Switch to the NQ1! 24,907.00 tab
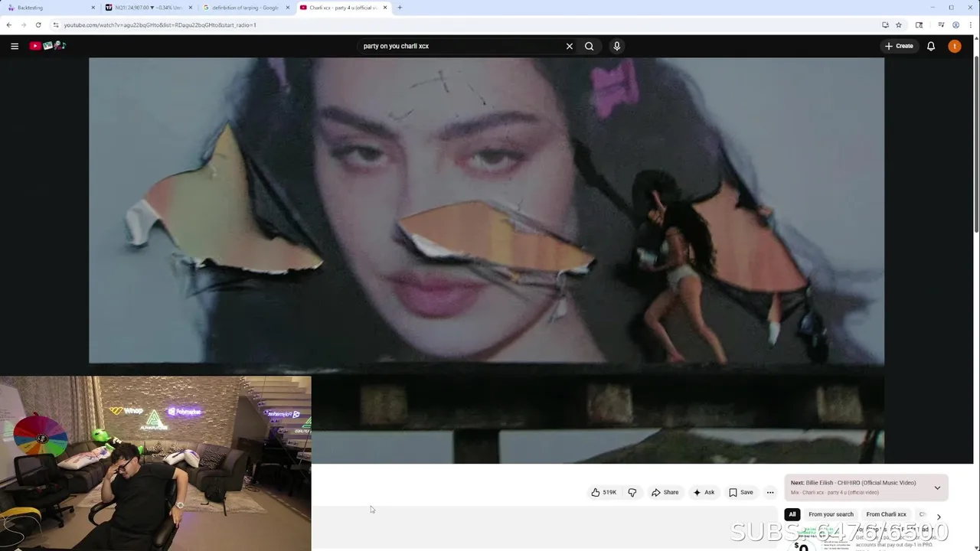The image size is (980, 551). click(x=148, y=8)
